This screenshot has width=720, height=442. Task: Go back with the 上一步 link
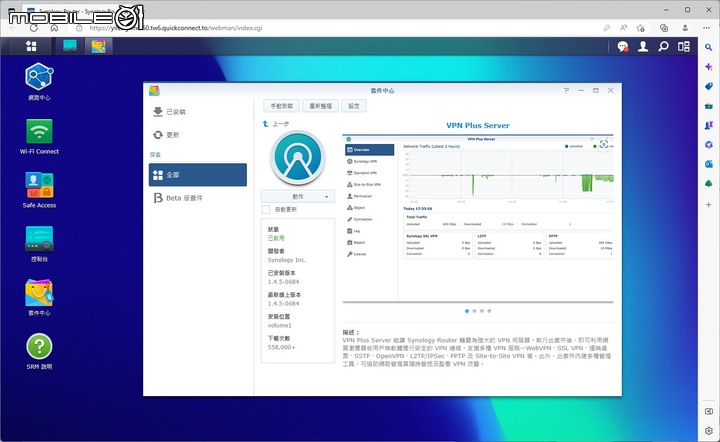(x=276, y=124)
